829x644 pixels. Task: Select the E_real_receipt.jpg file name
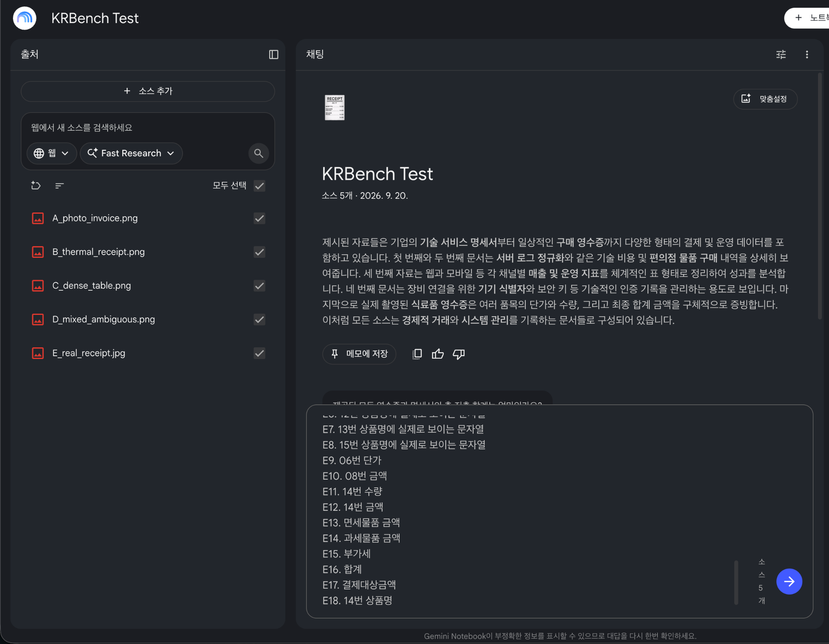pos(89,353)
